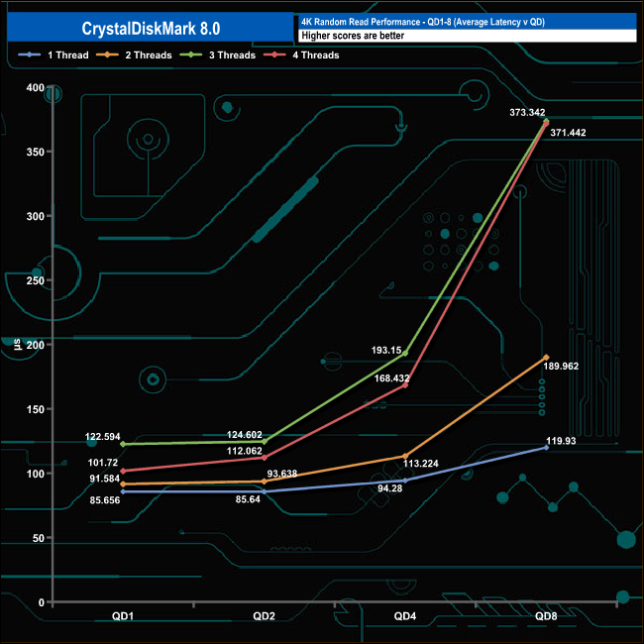
Task: Click the 189.962 data label
Action: [x=561, y=366]
